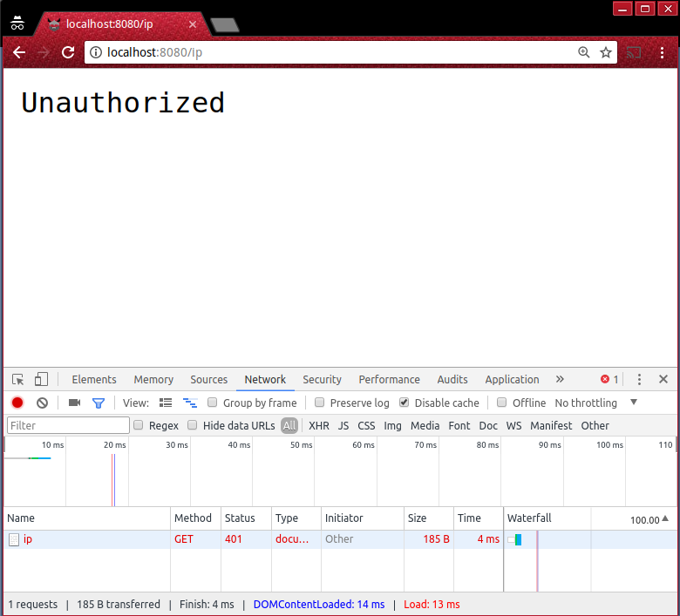
Task: Reload the localhost page
Action: [68, 52]
